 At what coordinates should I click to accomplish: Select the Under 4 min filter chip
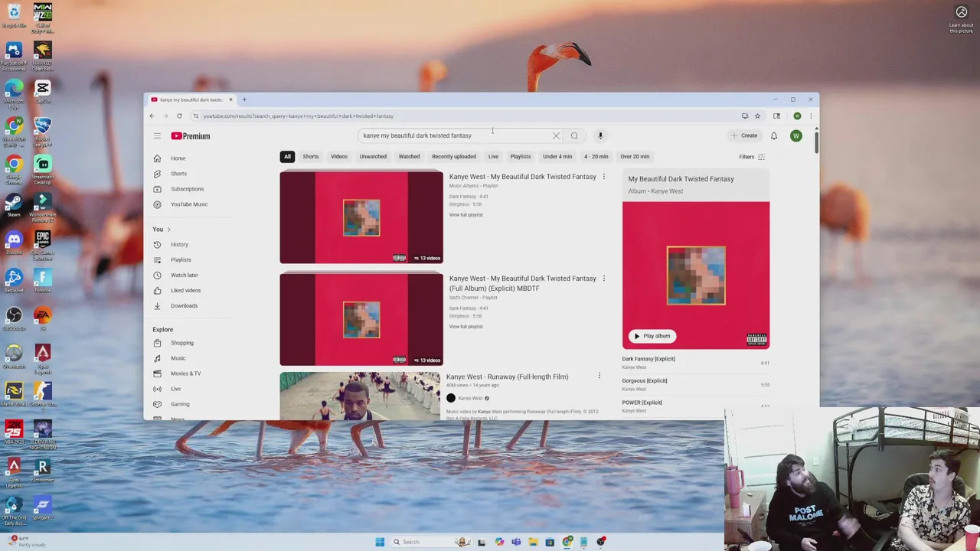pyautogui.click(x=557, y=157)
